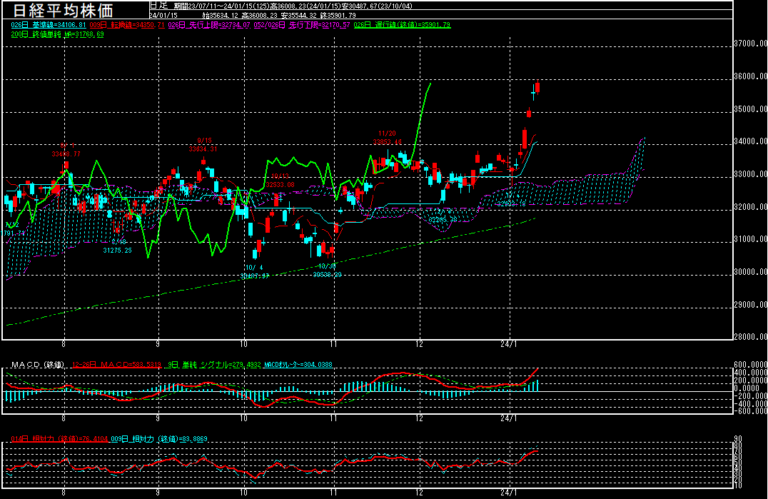
Task: Click the 24/1 date label on main chart axis
Action: (509, 344)
